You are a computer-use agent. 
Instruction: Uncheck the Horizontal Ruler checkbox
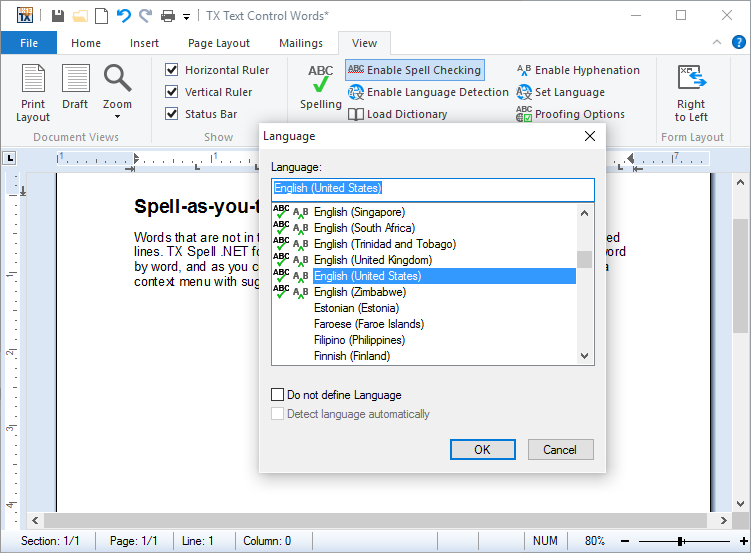click(172, 70)
